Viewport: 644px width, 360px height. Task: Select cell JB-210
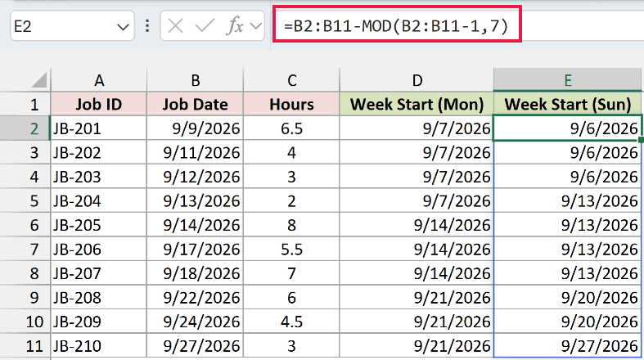click(98, 345)
